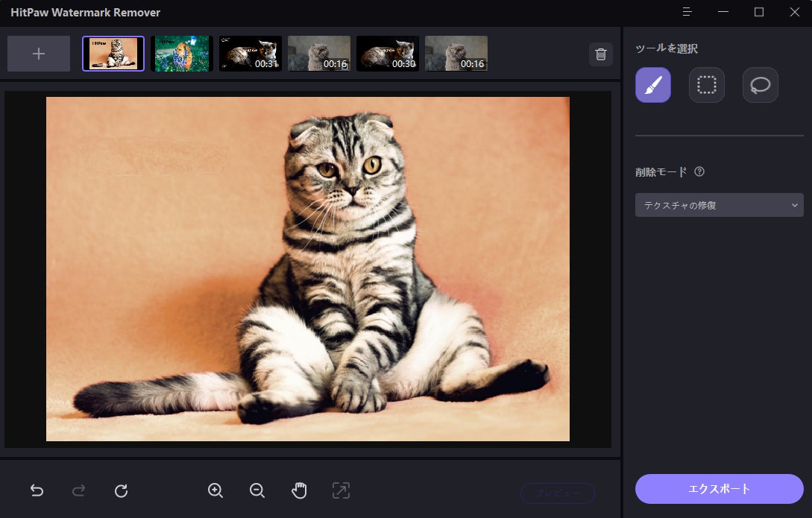Delete files with the trash can icon
Screen dimensions: 812x518
pyautogui.click(x=601, y=54)
